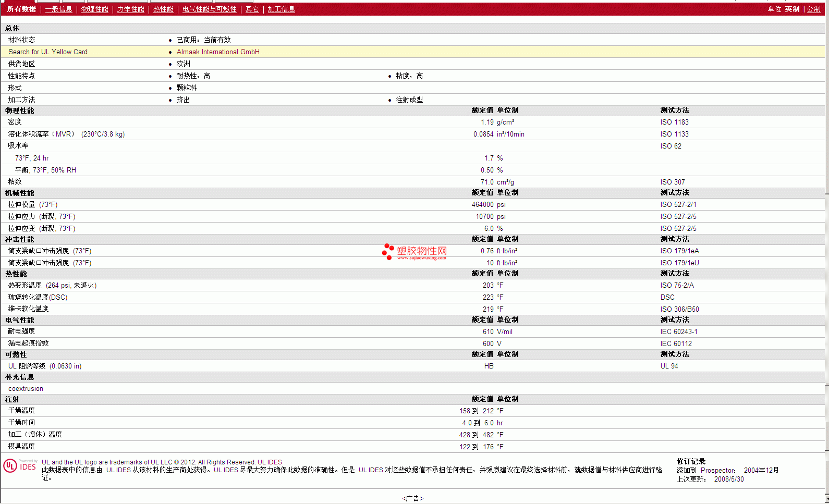Click the 干燥温度 row label
The width and height of the screenshot is (829, 504).
tap(21, 411)
